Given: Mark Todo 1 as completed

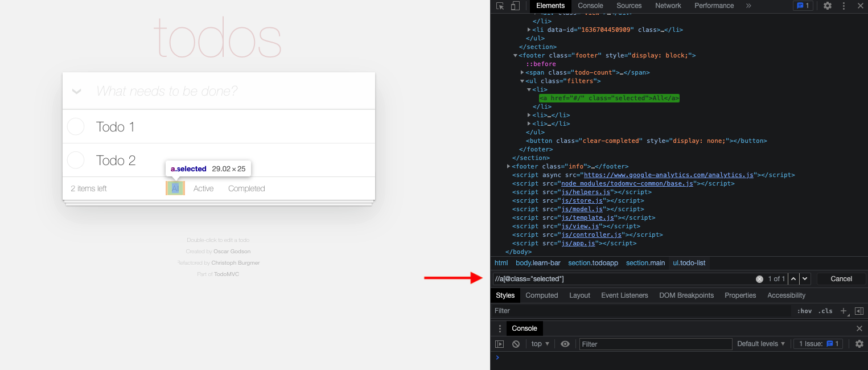Looking at the screenshot, I should [x=76, y=126].
